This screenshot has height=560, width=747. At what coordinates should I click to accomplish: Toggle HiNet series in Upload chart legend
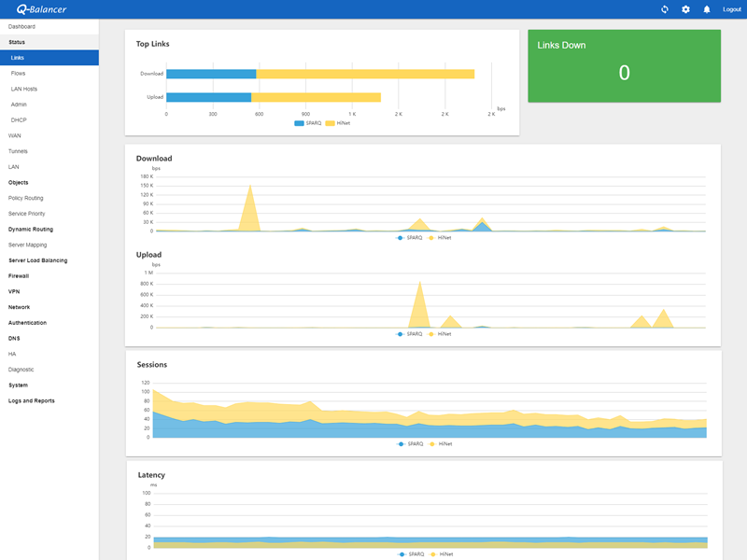tap(439, 334)
